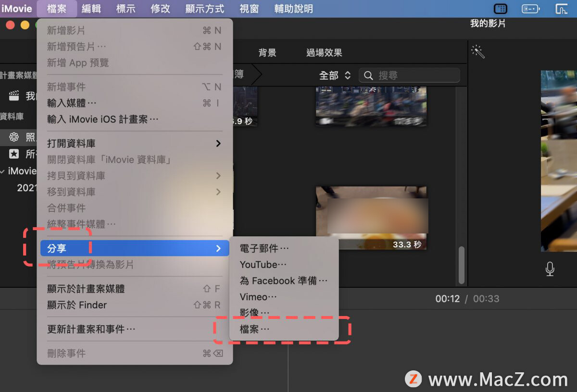Click the 我的影片 window title
577x392 pixels.
(488, 24)
